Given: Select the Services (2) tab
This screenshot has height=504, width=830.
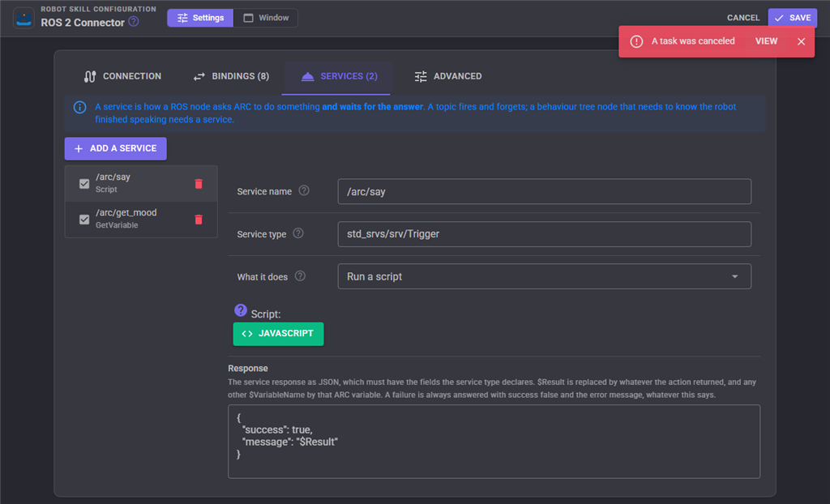Looking at the screenshot, I should click(339, 76).
